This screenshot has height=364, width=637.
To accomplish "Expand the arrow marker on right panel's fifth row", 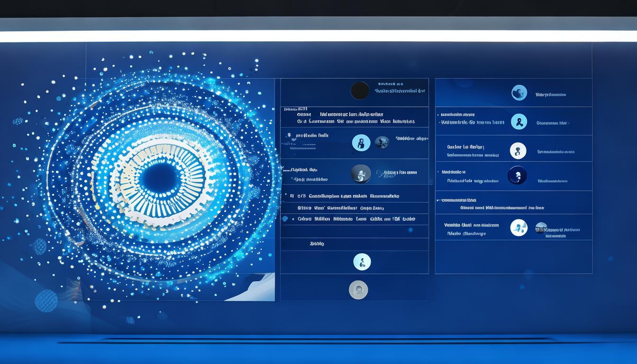I will point(438,200).
